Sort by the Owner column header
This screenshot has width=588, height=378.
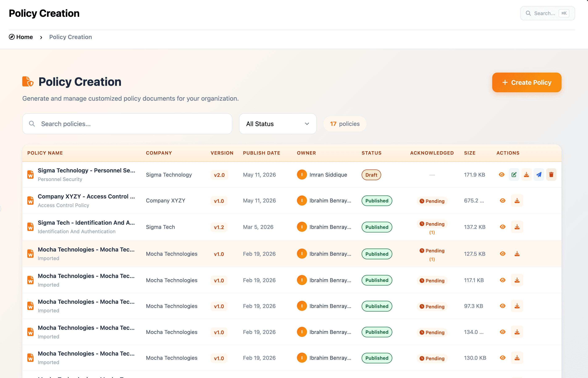tap(306, 153)
